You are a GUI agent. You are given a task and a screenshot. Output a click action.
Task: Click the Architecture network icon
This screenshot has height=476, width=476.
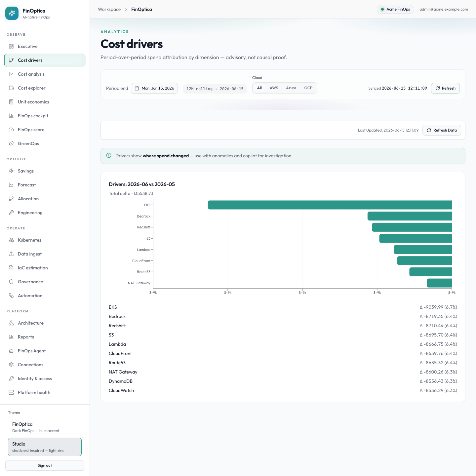click(11, 323)
